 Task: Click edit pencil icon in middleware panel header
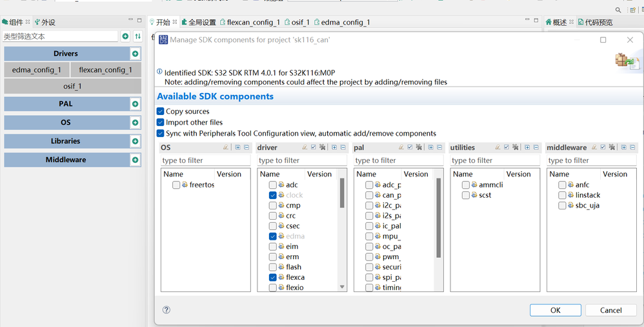(594, 147)
